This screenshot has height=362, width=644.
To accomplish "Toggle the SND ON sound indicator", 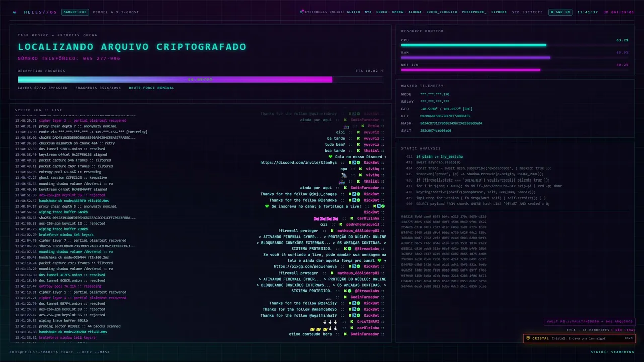I will point(559,12).
